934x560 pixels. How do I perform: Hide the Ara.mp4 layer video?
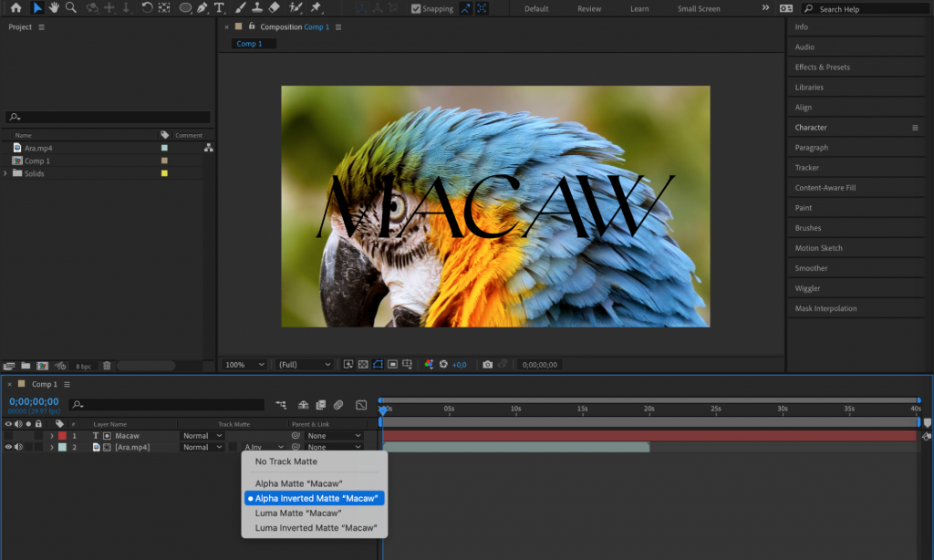pos(8,447)
